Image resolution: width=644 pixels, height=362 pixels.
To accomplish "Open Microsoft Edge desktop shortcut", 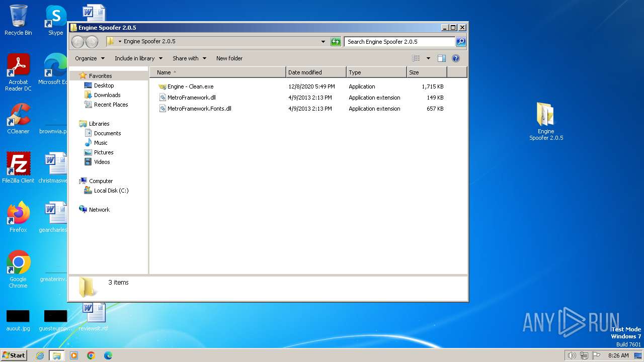I will (53, 69).
